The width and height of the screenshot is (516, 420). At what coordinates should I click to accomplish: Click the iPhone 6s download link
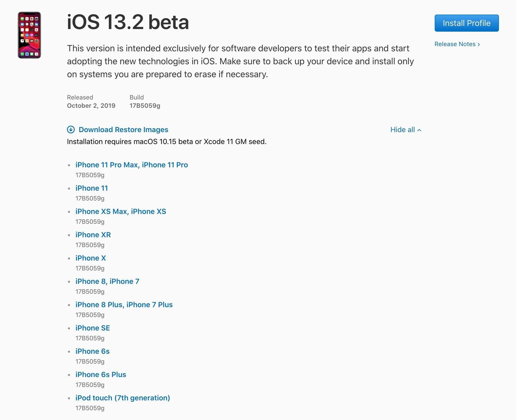click(x=92, y=351)
